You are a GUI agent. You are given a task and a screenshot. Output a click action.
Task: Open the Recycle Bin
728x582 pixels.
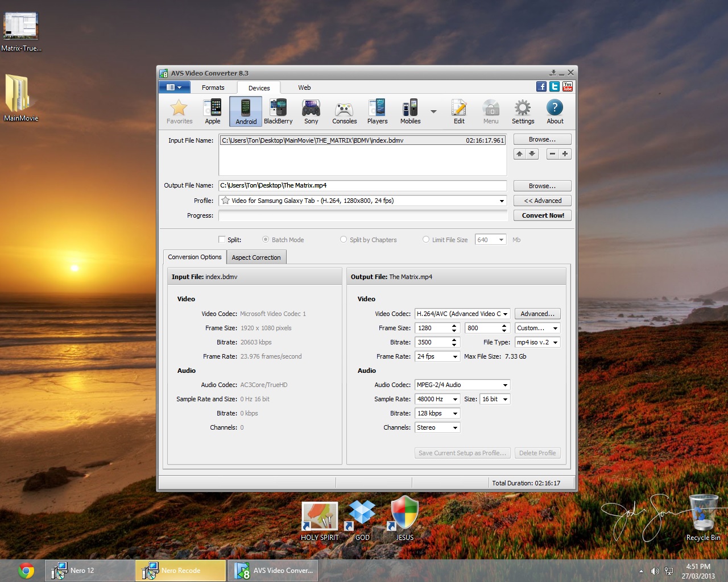(704, 517)
